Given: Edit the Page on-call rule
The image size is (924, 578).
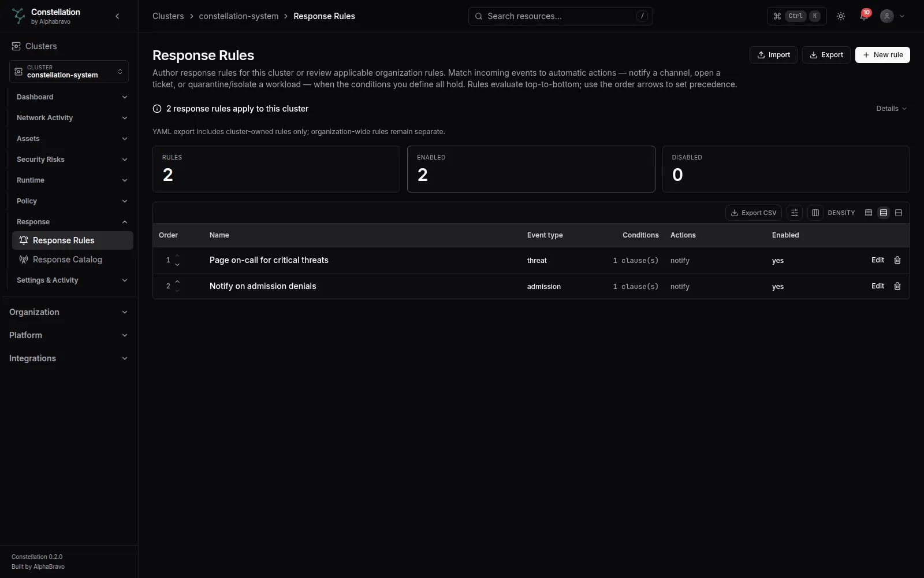Looking at the screenshot, I should pos(878,260).
